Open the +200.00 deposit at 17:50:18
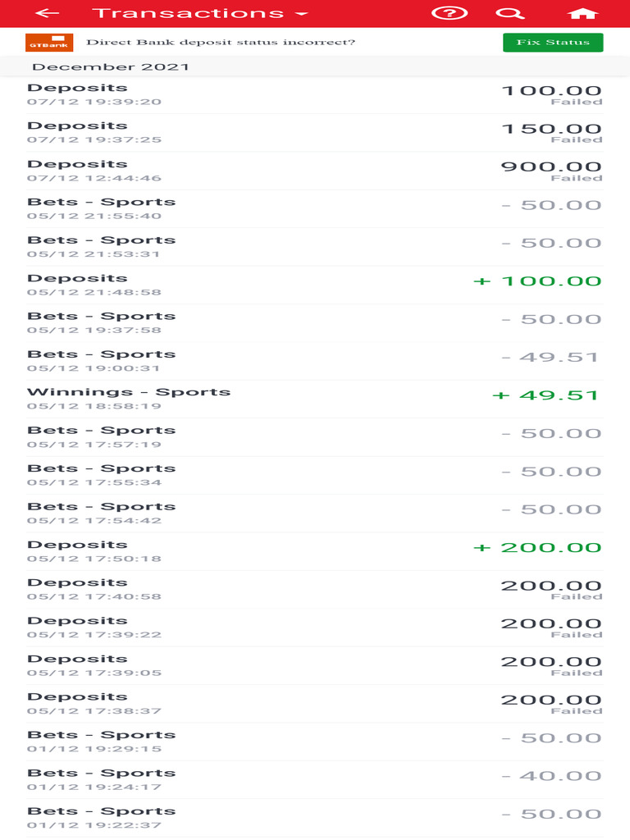Viewport: 630px width, 840px height. (315, 551)
